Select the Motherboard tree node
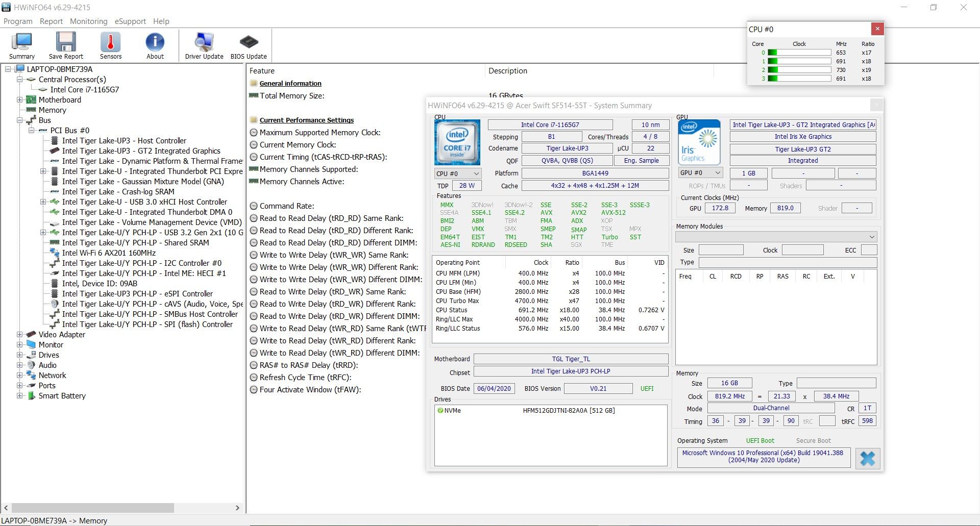The image size is (980, 526). 60,100
